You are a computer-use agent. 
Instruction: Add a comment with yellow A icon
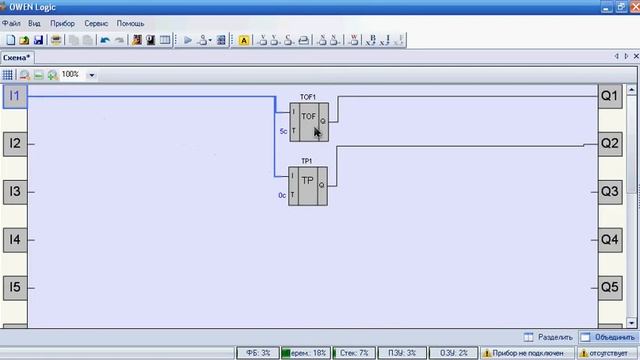pyautogui.click(x=244, y=40)
